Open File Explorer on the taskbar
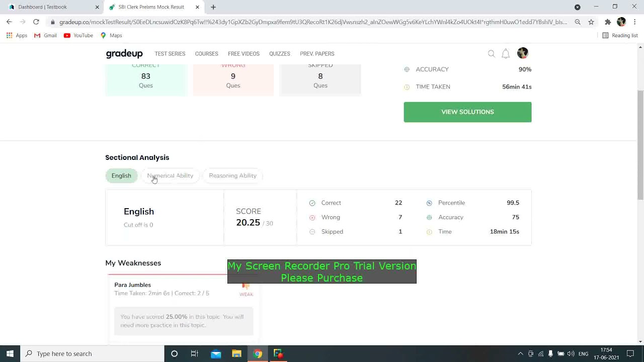Viewport: 644px width, 362px height. tap(236, 353)
